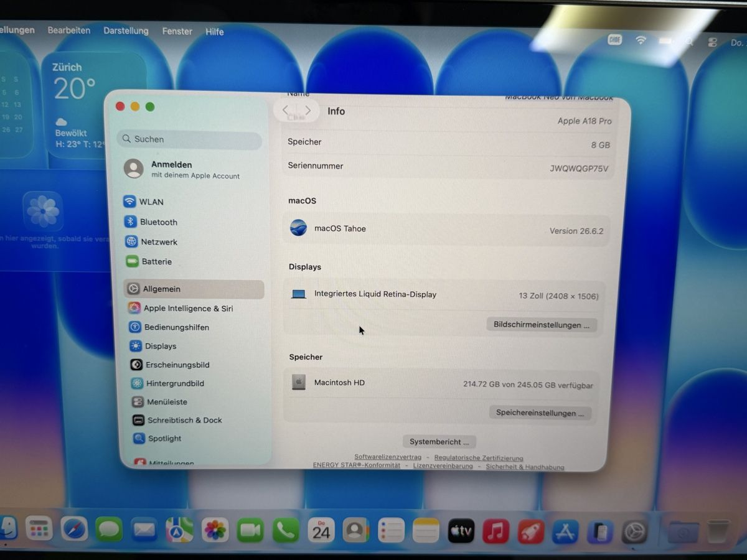Open Photos from the Dock
Viewport: 747px width, 560px height.
click(x=215, y=530)
